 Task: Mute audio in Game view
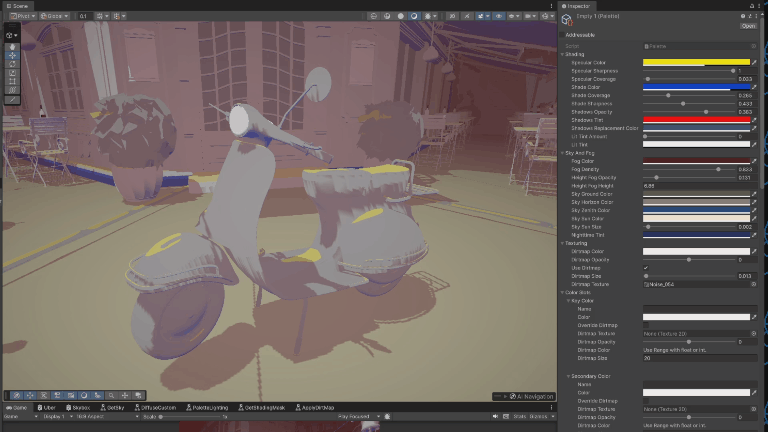495,416
